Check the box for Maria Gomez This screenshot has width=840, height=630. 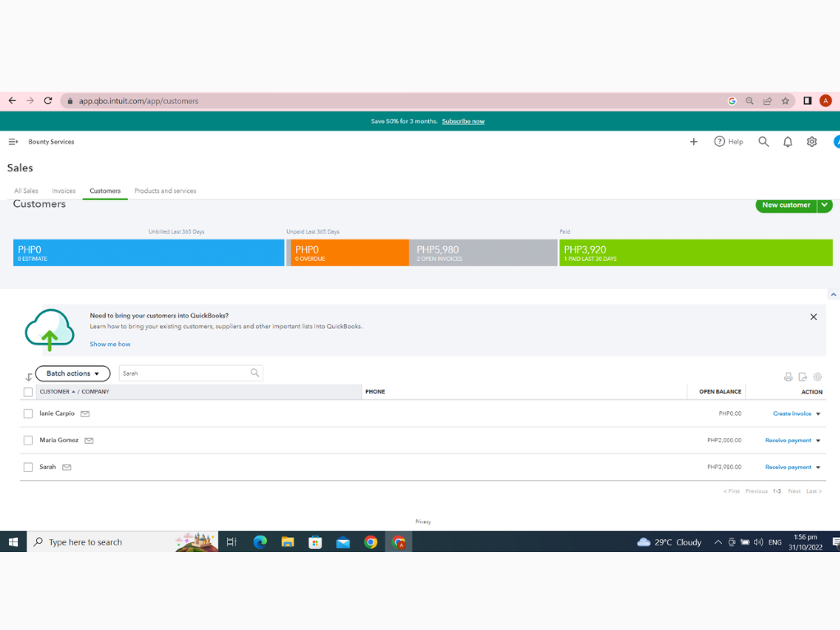tap(29, 441)
